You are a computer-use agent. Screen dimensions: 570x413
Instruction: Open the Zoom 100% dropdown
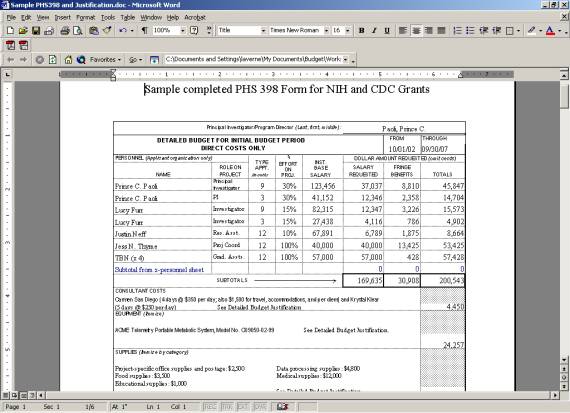point(169,31)
